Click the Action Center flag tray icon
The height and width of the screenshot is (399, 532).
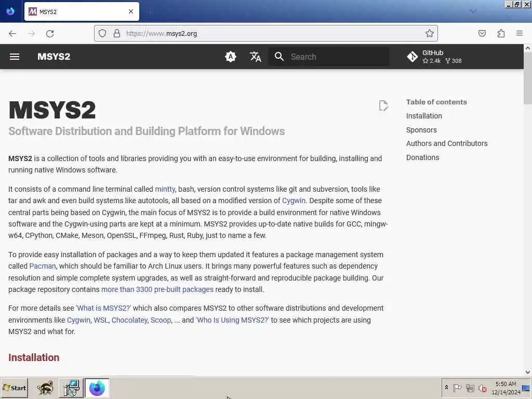click(x=457, y=388)
